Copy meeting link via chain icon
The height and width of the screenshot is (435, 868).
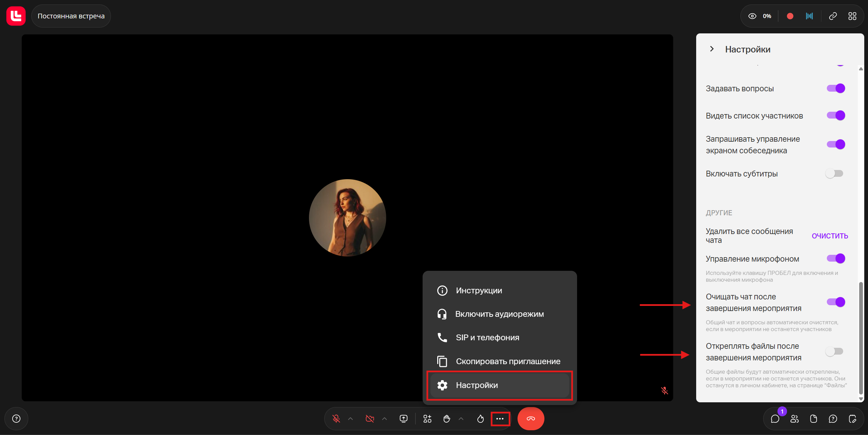[833, 16]
